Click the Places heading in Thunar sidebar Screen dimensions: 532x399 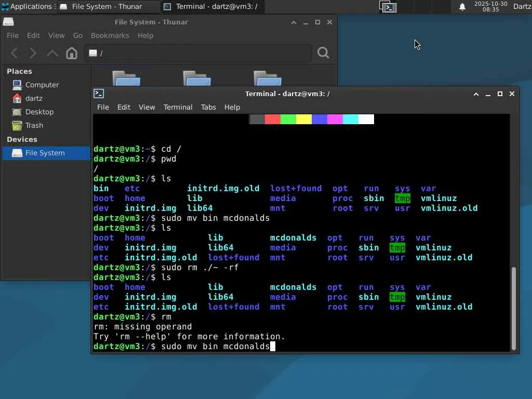19,71
